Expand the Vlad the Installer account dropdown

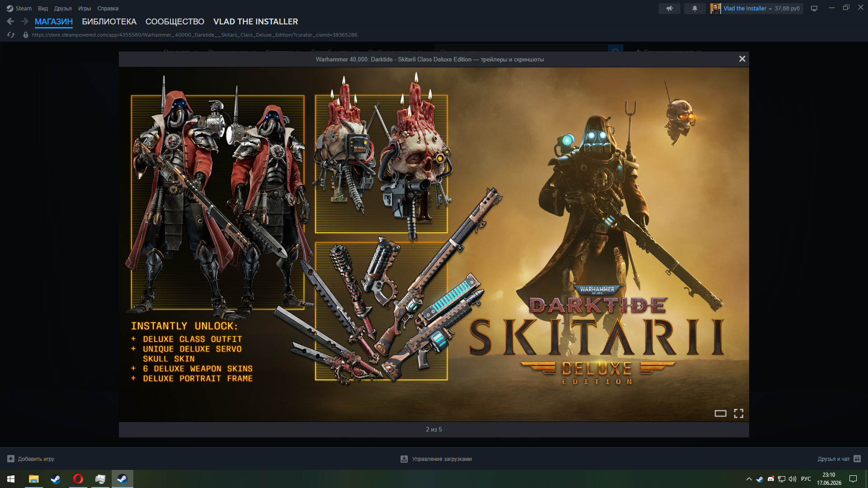pyautogui.click(x=747, y=8)
